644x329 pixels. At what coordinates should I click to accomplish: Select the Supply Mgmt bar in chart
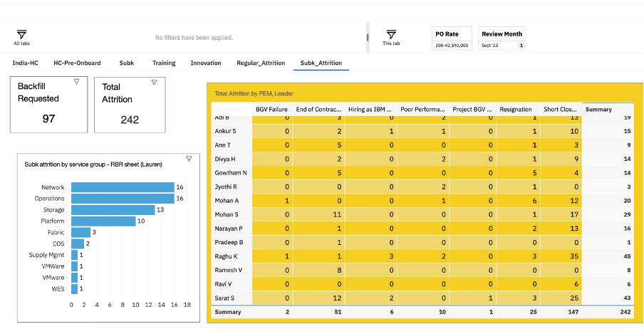coord(74,255)
